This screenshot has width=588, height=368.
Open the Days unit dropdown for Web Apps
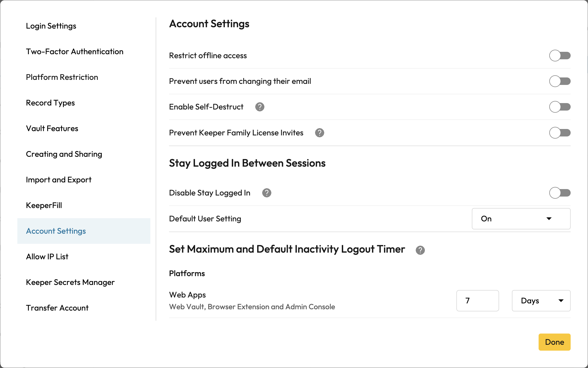point(541,301)
